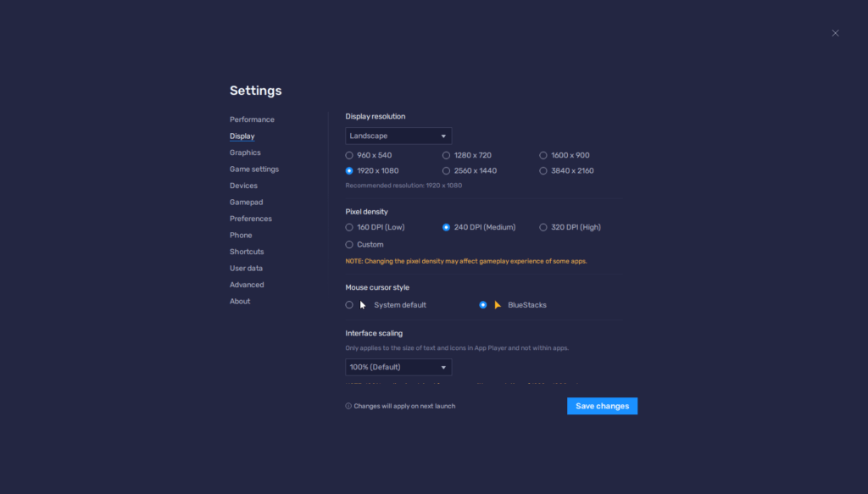This screenshot has width=868, height=494.
Task: Go to Graphics settings
Action: 245,153
